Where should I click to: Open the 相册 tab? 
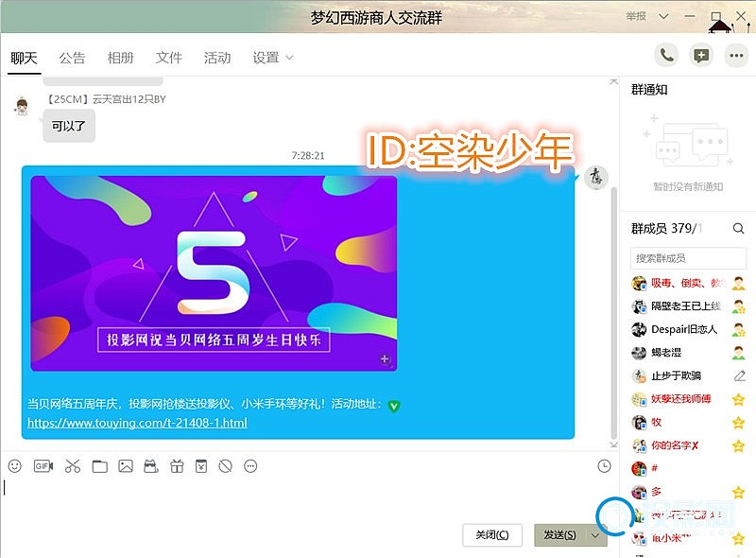coord(120,58)
